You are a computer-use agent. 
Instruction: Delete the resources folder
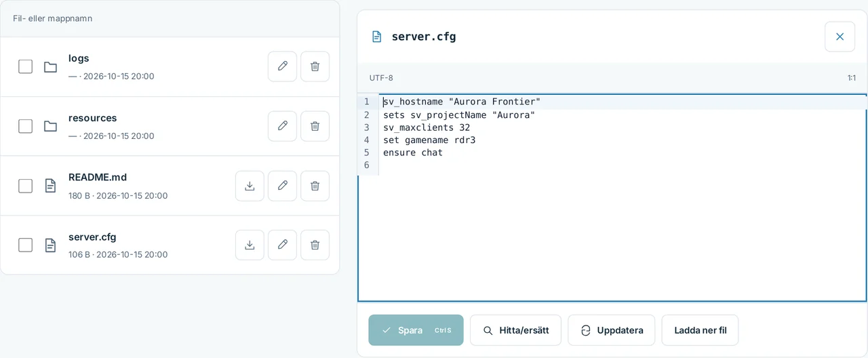coord(315,126)
